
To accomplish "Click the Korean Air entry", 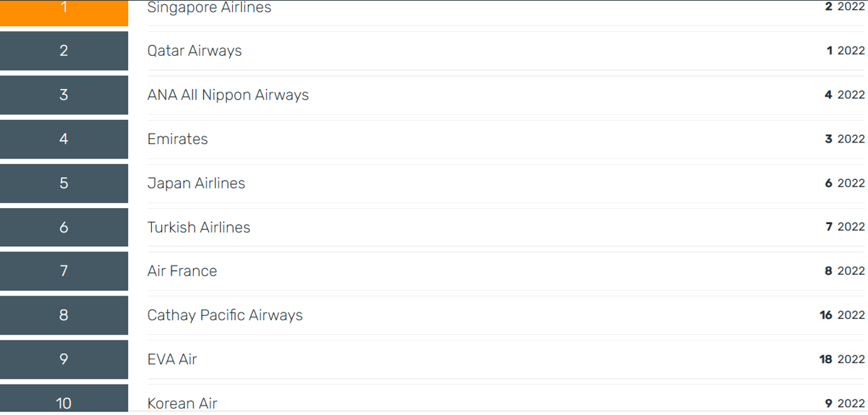I will (182, 403).
